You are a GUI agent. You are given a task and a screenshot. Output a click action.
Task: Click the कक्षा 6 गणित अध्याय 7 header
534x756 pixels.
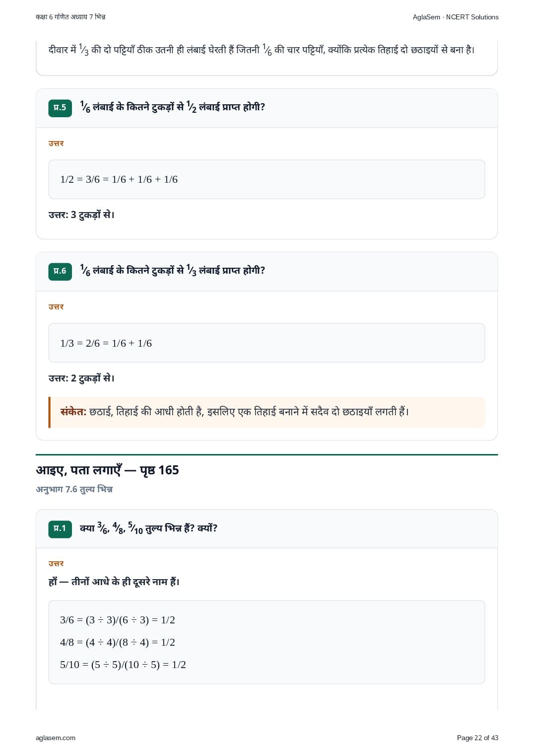pos(70,17)
